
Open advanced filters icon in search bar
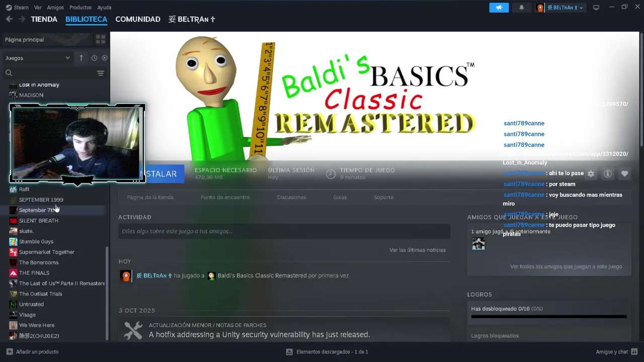click(101, 73)
